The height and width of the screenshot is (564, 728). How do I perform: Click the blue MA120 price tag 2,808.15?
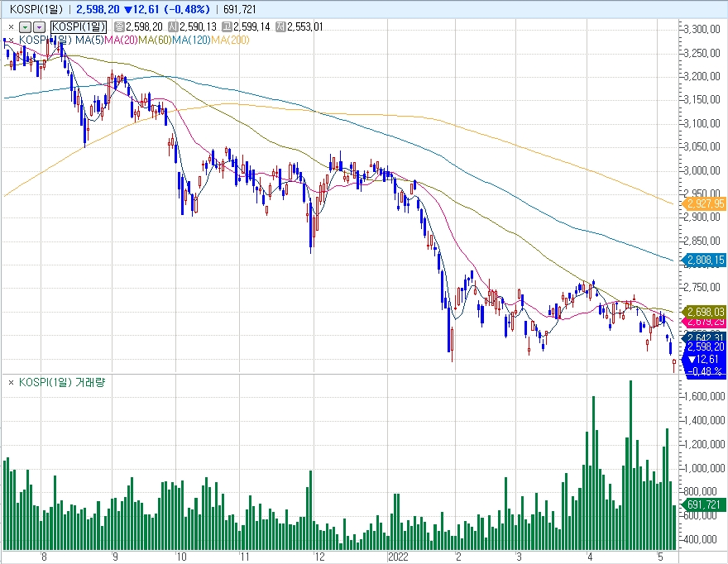(704, 260)
